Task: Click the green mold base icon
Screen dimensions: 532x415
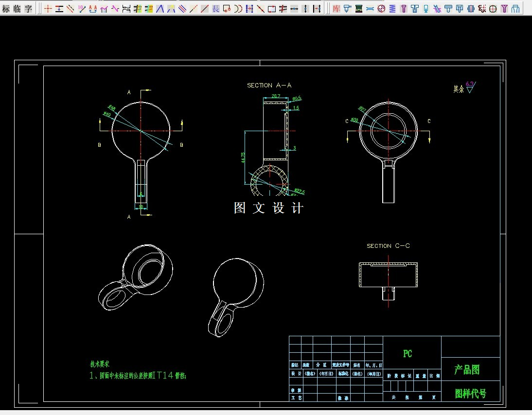Action: coord(358,9)
